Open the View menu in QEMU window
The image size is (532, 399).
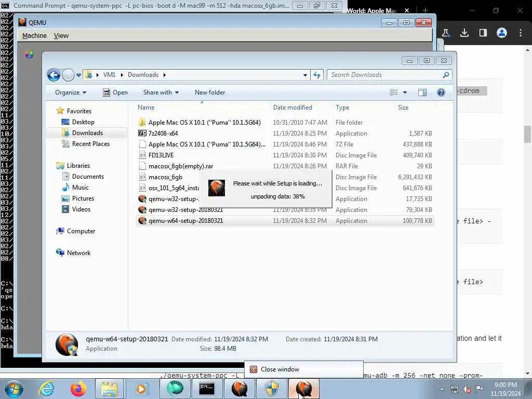click(x=61, y=36)
